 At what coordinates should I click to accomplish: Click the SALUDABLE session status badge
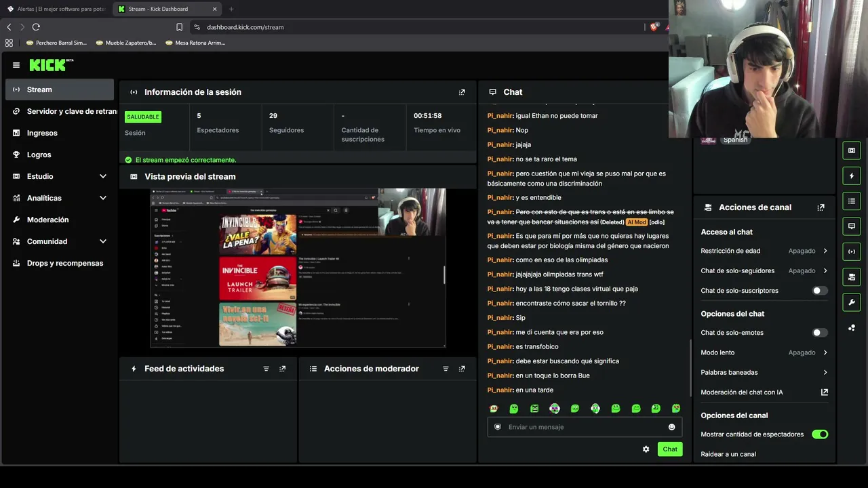143,117
